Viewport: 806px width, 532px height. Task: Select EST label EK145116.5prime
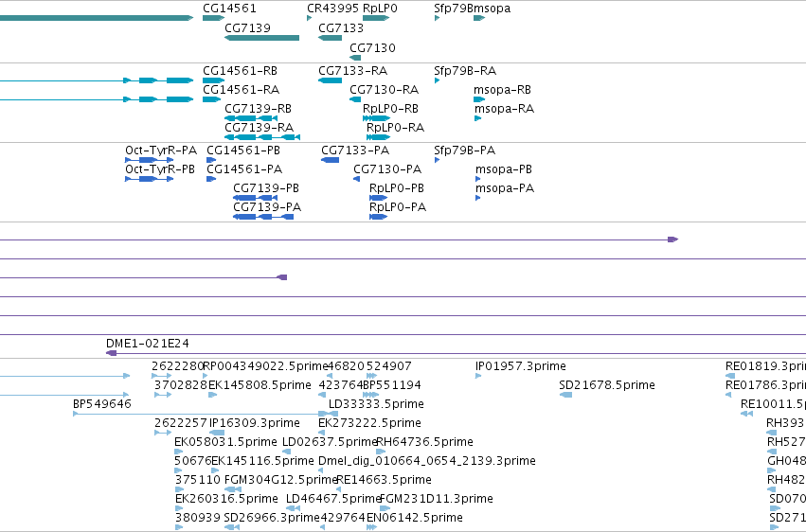tap(262, 461)
